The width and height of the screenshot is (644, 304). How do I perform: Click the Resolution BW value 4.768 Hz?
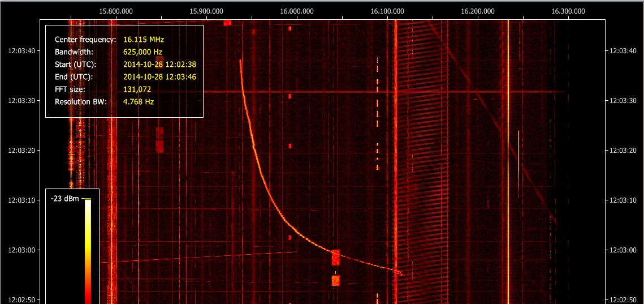coord(139,101)
